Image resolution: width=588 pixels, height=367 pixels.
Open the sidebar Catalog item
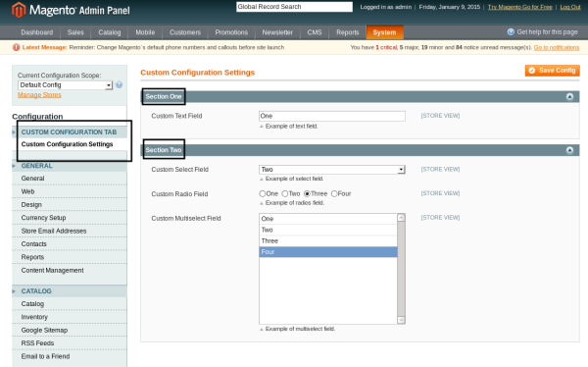32,304
